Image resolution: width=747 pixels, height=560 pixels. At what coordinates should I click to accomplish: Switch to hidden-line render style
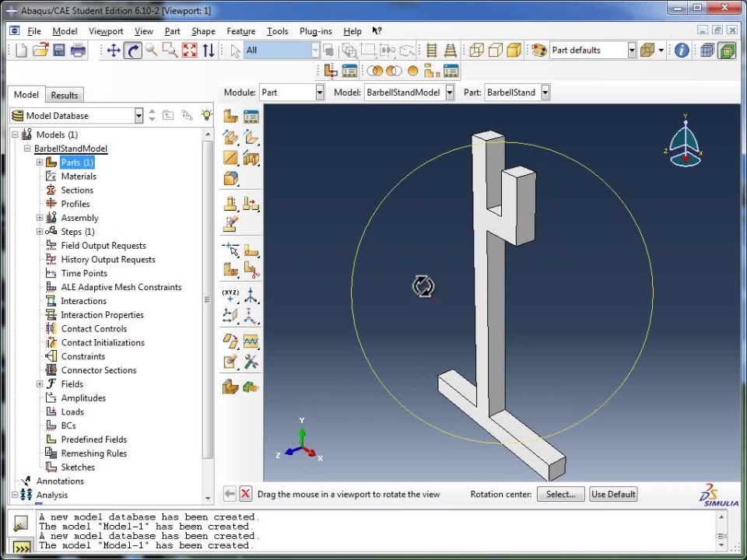coord(496,50)
